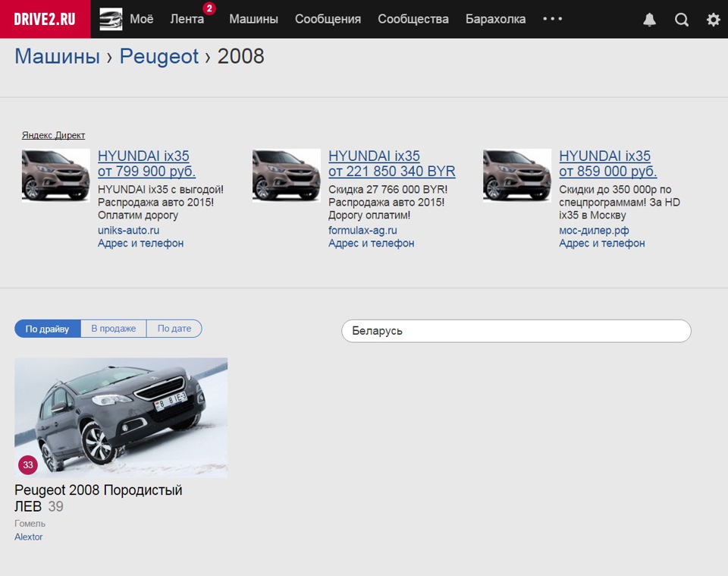This screenshot has height=576, width=728.
Task: Open Барахолка in the top bar
Action: 495,19
